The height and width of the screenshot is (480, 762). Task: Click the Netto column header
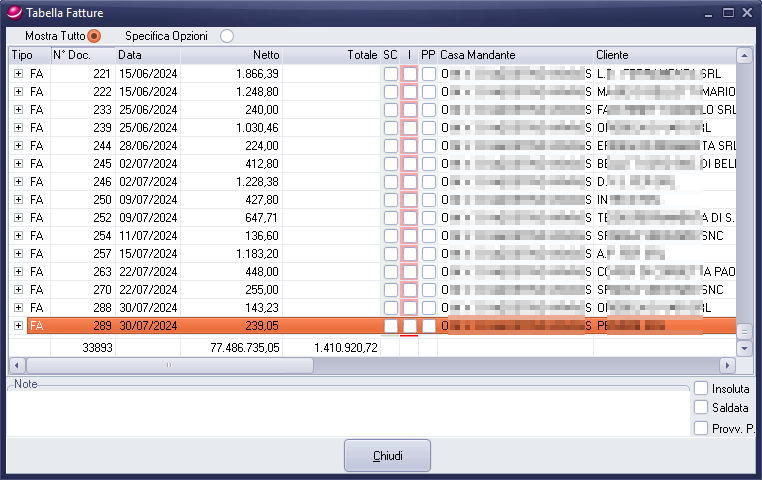(x=231, y=55)
